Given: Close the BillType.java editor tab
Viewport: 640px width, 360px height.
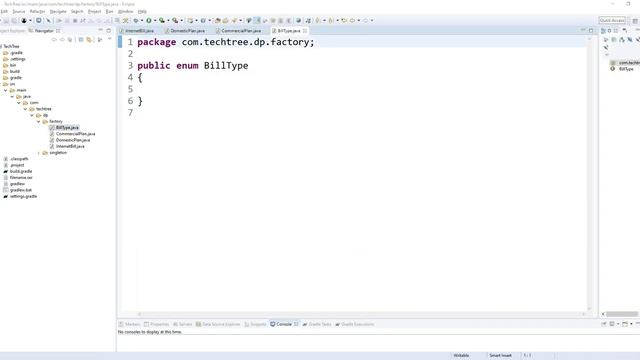Looking at the screenshot, I should pyautogui.click(x=305, y=31).
